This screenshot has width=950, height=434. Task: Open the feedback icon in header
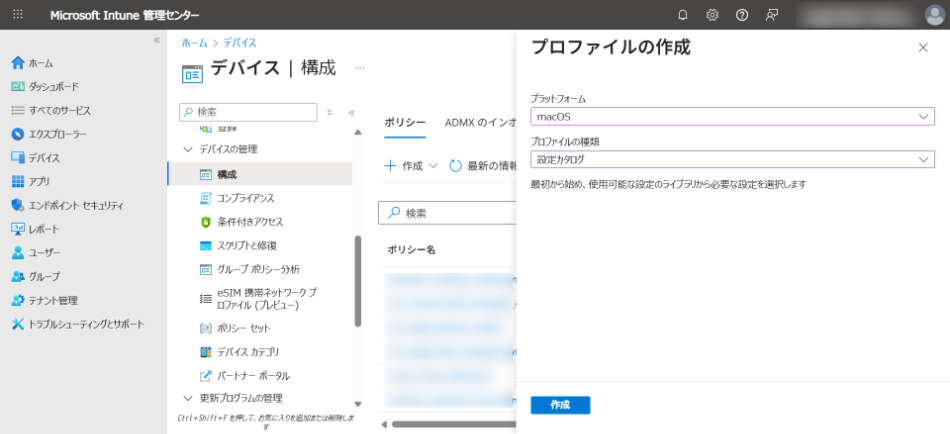(772, 15)
